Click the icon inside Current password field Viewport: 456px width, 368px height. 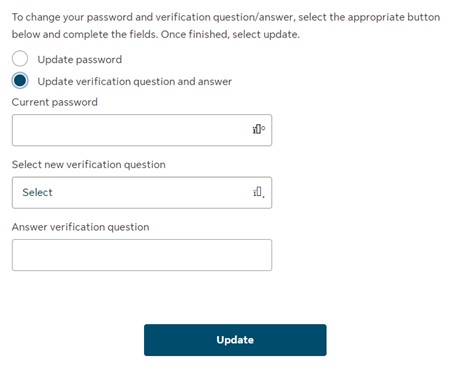(259, 129)
